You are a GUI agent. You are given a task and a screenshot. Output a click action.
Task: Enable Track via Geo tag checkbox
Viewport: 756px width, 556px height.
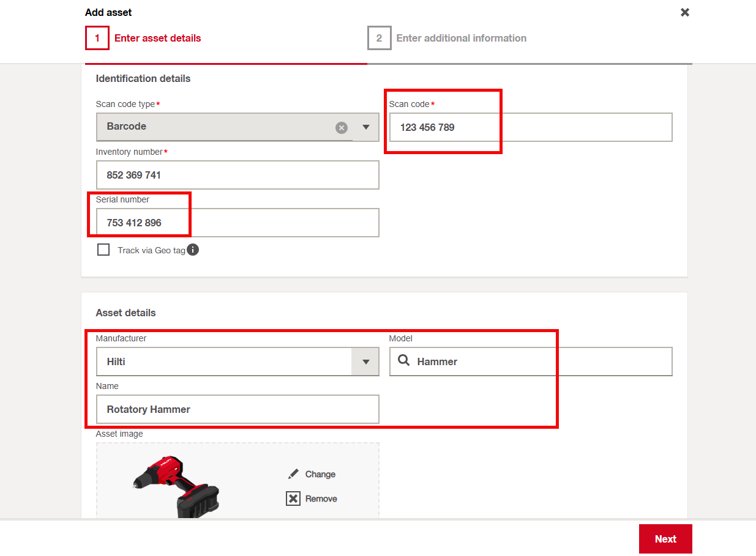click(x=103, y=250)
